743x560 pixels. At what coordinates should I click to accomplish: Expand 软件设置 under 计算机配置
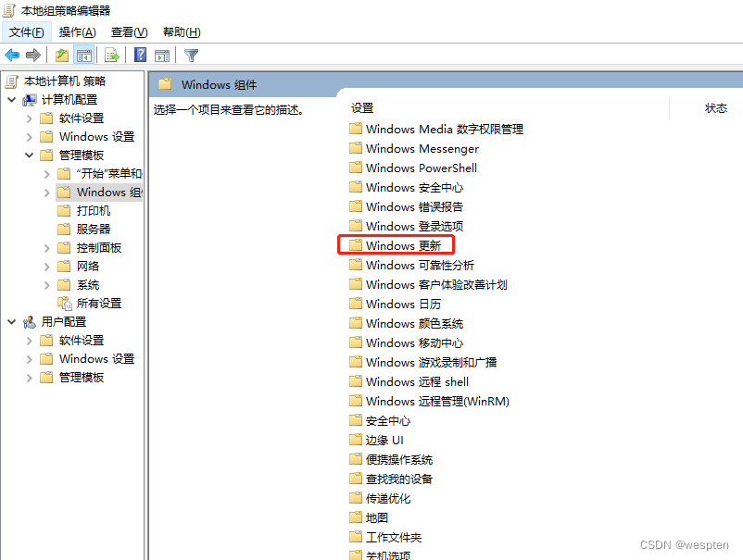[30, 118]
